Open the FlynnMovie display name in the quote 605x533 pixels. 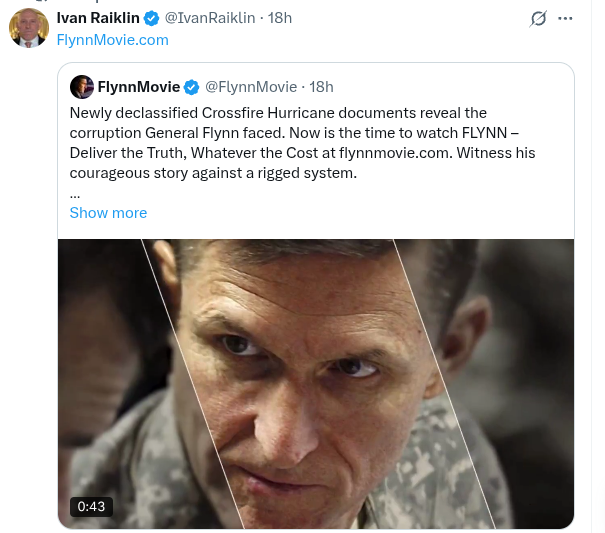pyautogui.click(x=139, y=87)
